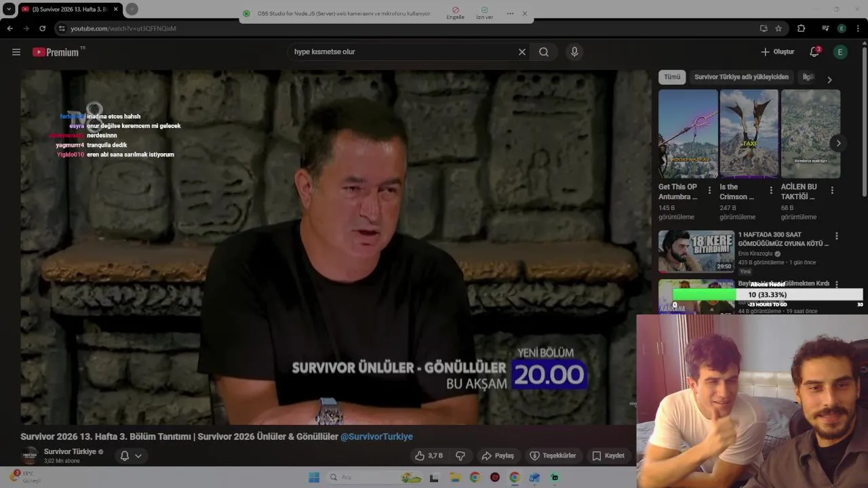
Task: Open the Oluştur create menu
Action: [777, 52]
